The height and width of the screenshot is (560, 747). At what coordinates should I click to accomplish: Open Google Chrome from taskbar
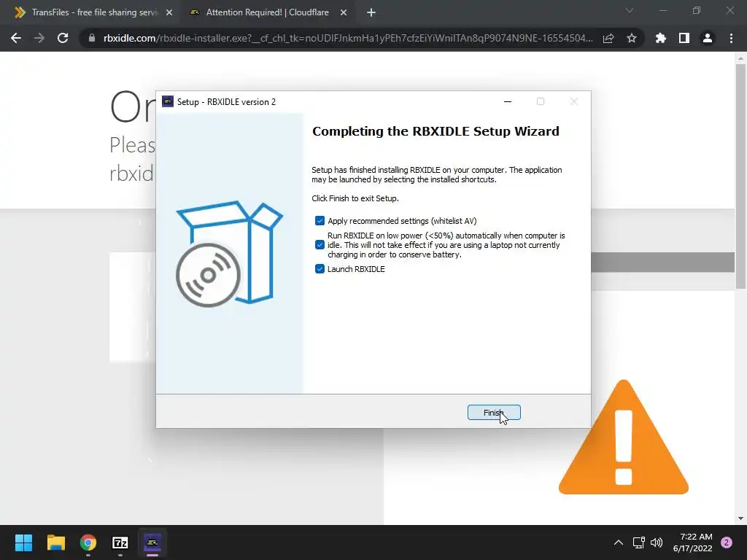(x=88, y=542)
